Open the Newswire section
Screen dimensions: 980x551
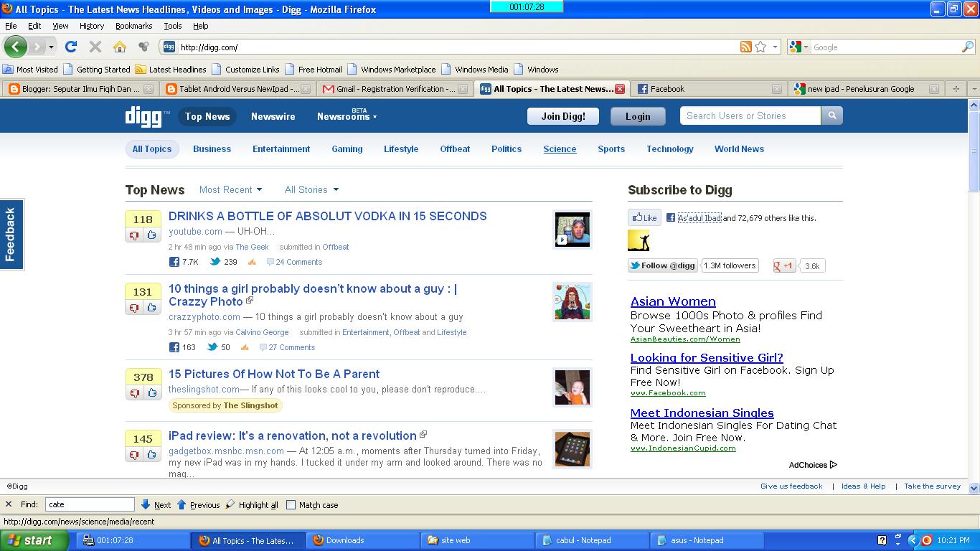tap(273, 116)
